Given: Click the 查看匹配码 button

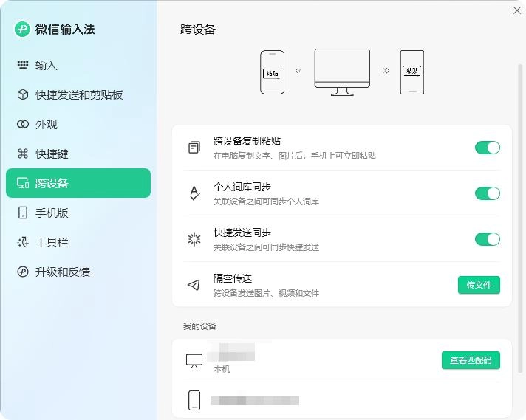Looking at the screenshot, I should [x=471, y=360].
